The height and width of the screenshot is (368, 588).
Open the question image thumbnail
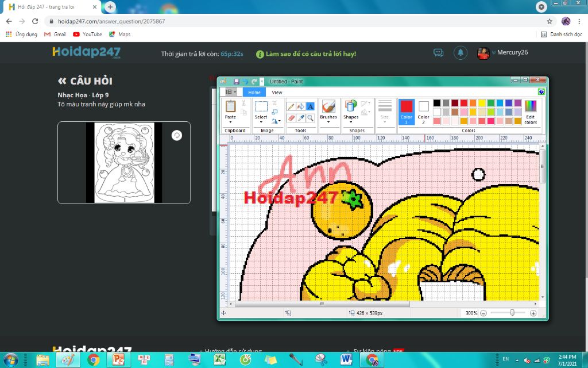[124, 163]
